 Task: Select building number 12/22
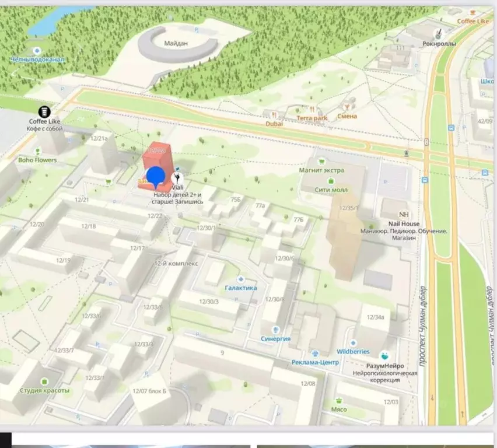[x=155, y=216]
